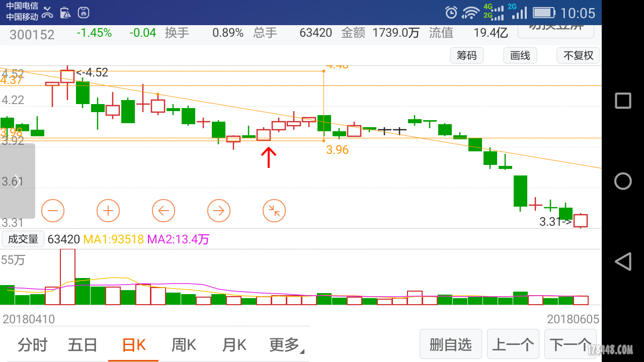This screenshot has height=362, width=644.
Task: Tap the low price marker 3.31->
Action: click(x=555, y=221)
